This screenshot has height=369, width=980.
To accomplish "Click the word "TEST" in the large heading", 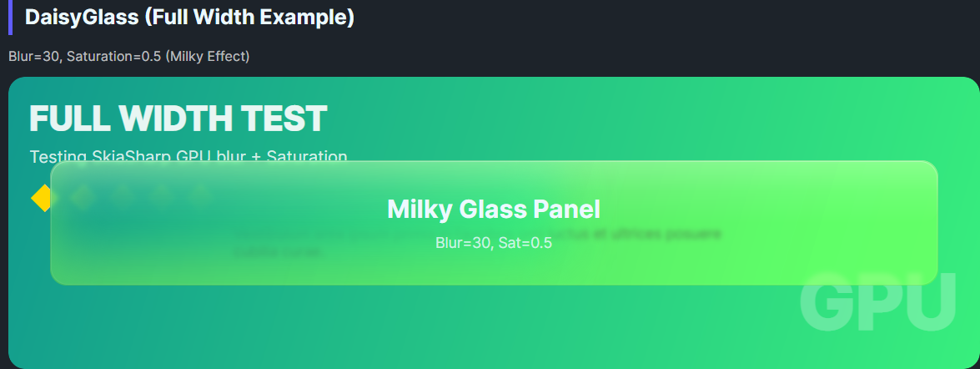I will pos(284,119).
